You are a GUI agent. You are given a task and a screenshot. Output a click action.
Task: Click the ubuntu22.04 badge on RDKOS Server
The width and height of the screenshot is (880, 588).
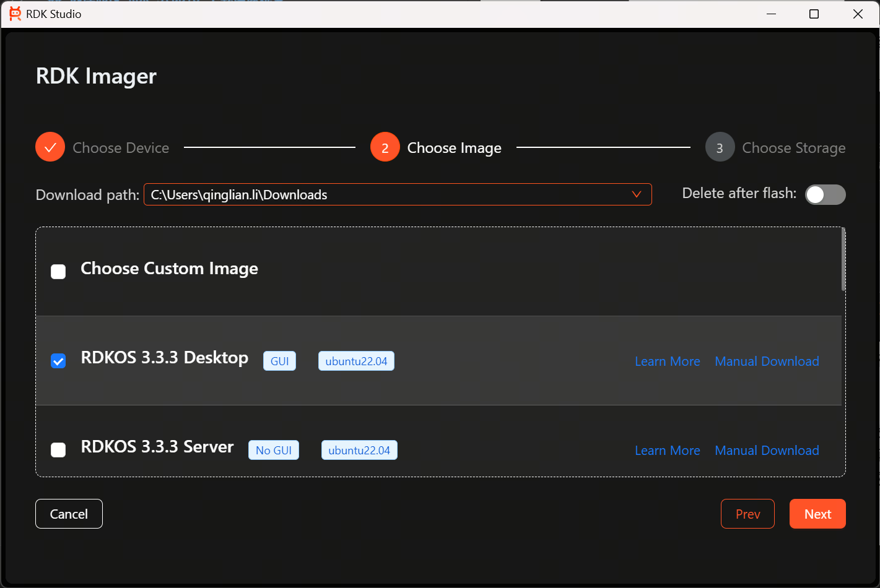point(359,450)
